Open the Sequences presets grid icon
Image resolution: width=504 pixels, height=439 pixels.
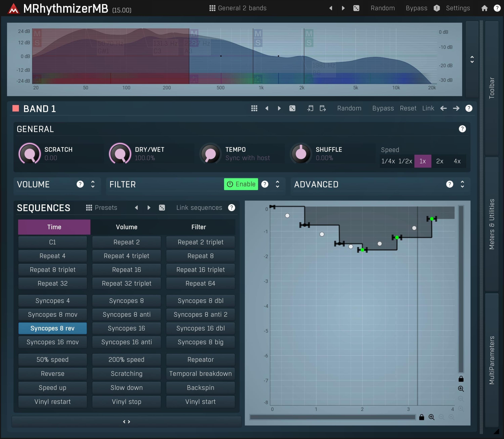89,208
